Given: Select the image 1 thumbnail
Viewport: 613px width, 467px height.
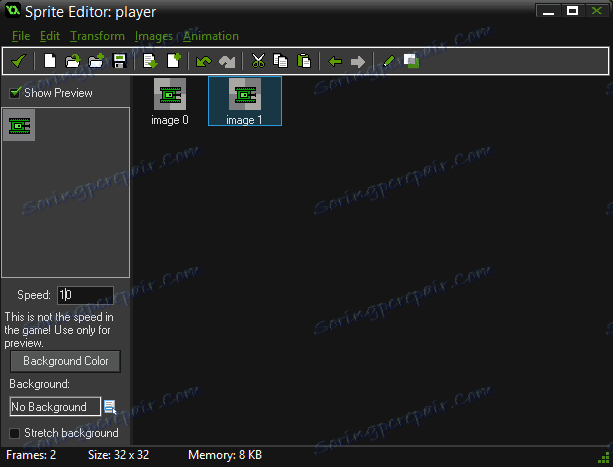Looking at the screenshot, I should [245, 101].
